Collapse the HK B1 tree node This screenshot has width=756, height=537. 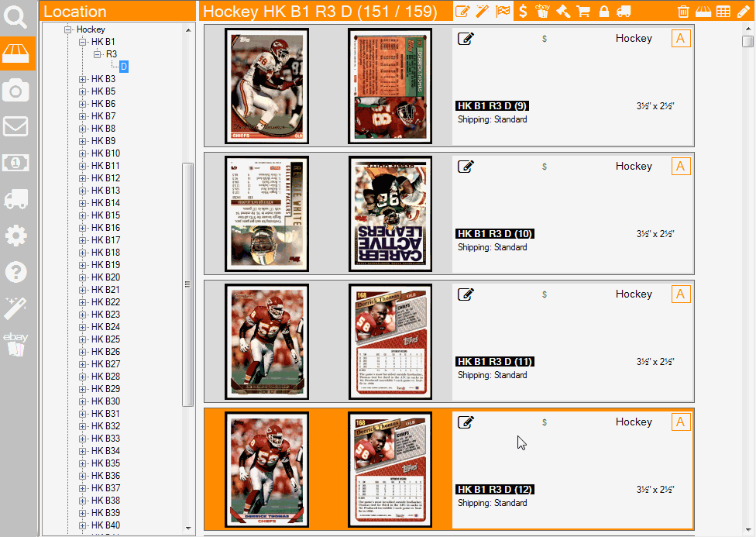[82, 42]
